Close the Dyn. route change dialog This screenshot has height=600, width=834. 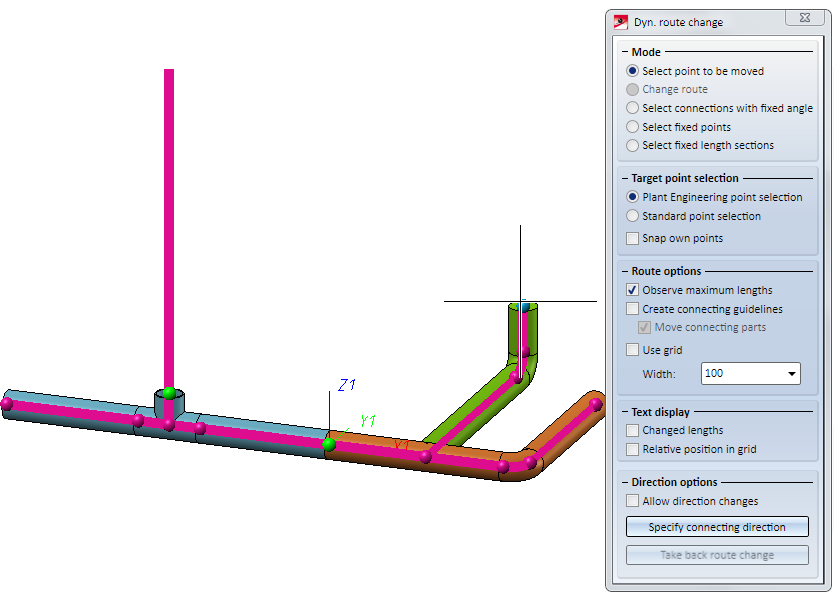pyautogui.click(x=805, y=17)
